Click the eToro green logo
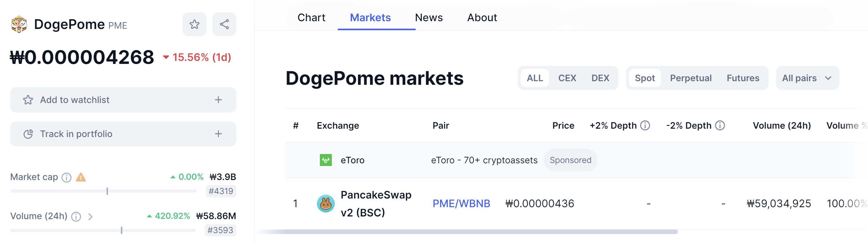The height and width of the screenshot is (243, 868). tap(326, 160)
